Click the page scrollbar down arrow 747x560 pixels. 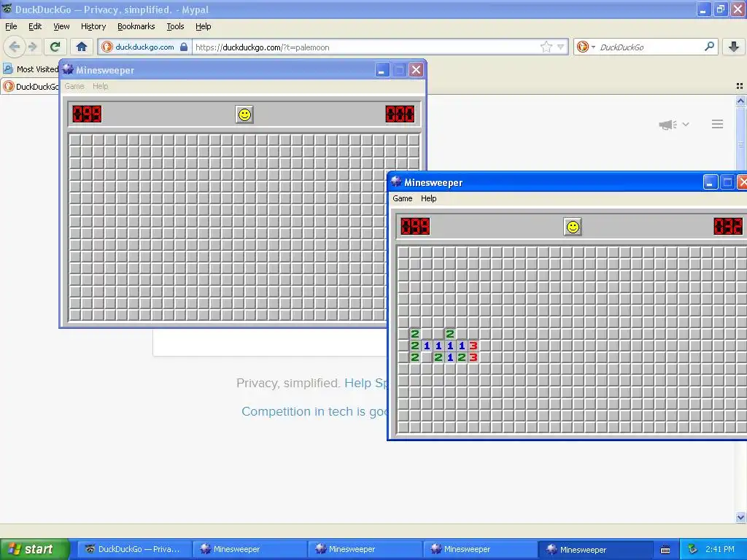[740, 517]
